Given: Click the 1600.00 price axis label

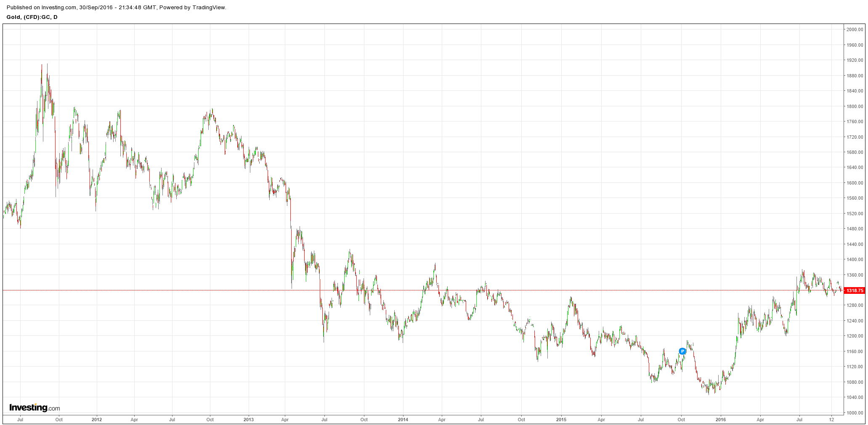Looking at the screenshot, I should click(855, 183).
